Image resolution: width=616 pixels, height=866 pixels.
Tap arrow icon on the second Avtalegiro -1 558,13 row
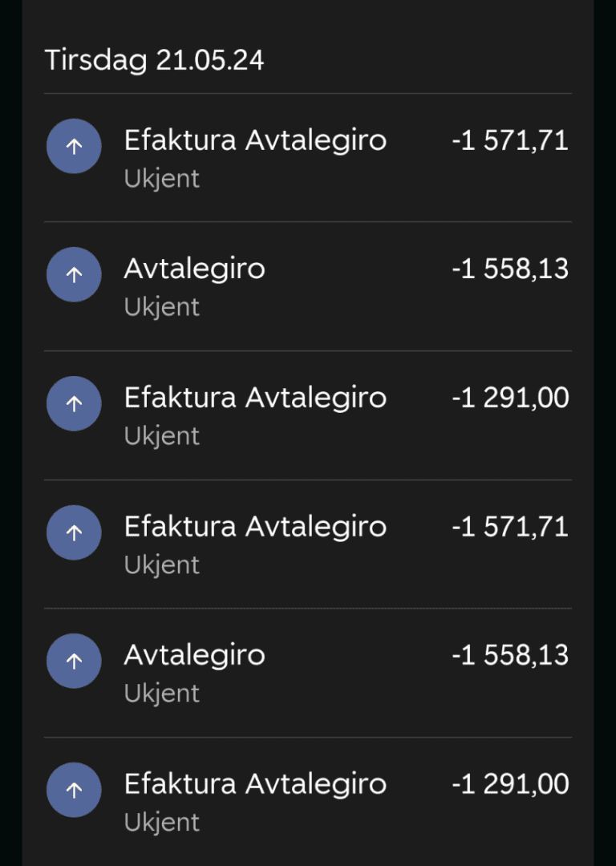coord(74,661)
